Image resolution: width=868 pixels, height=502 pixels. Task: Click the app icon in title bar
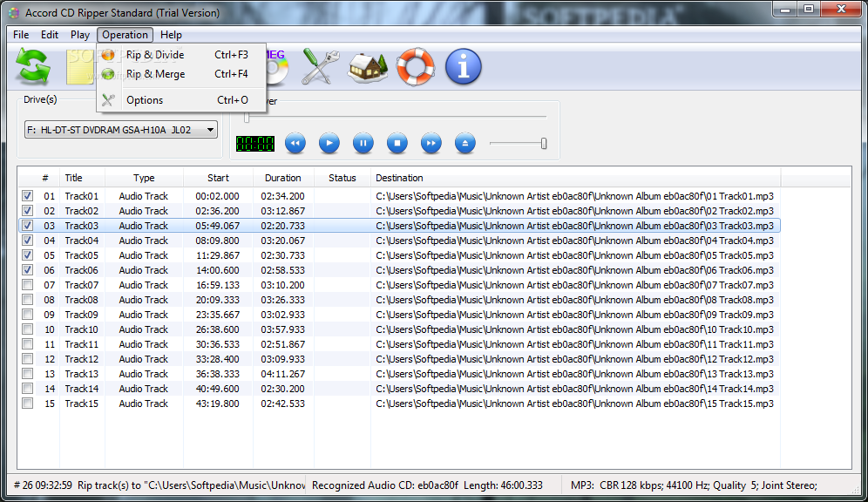click(14, 13)
